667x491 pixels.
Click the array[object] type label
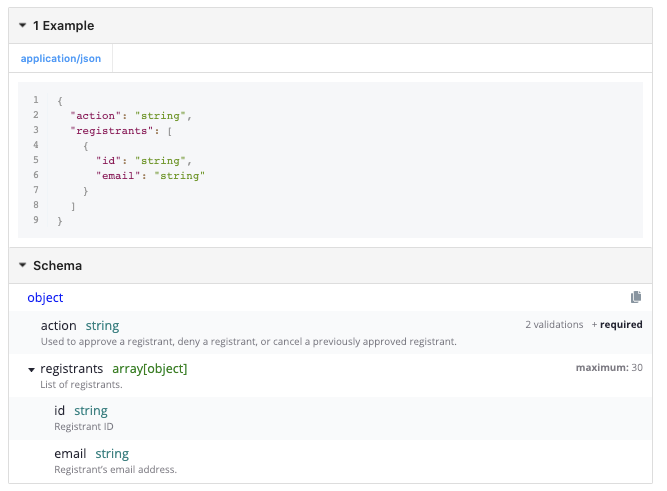point(150,368)
